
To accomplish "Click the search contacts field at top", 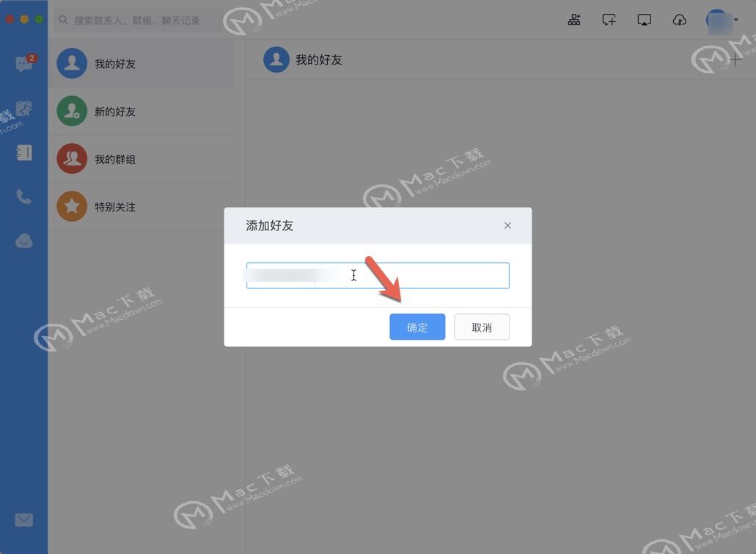I will [137, 21].
